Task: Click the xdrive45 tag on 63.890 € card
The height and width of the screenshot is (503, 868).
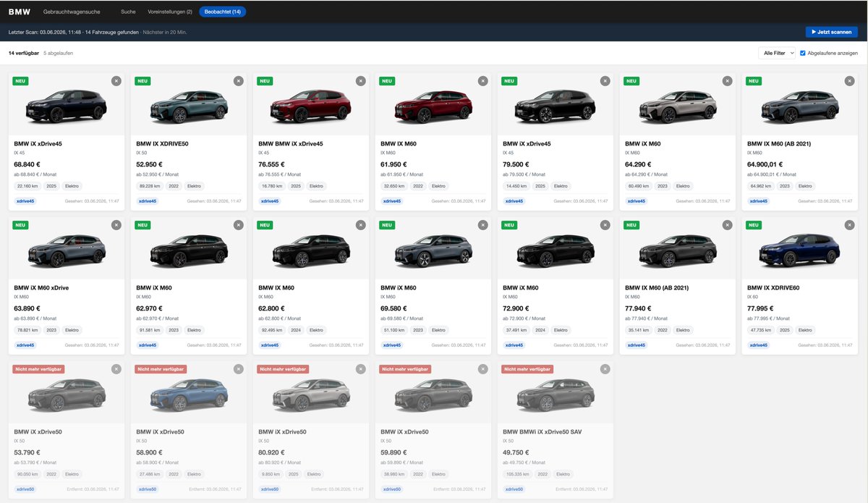Action: [x=26, y=345]
